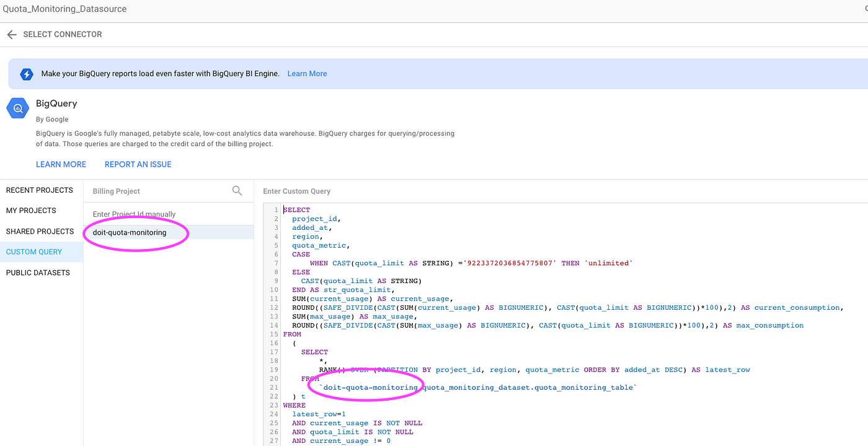Click inside the custom query editor

click(x=565, y=325)
